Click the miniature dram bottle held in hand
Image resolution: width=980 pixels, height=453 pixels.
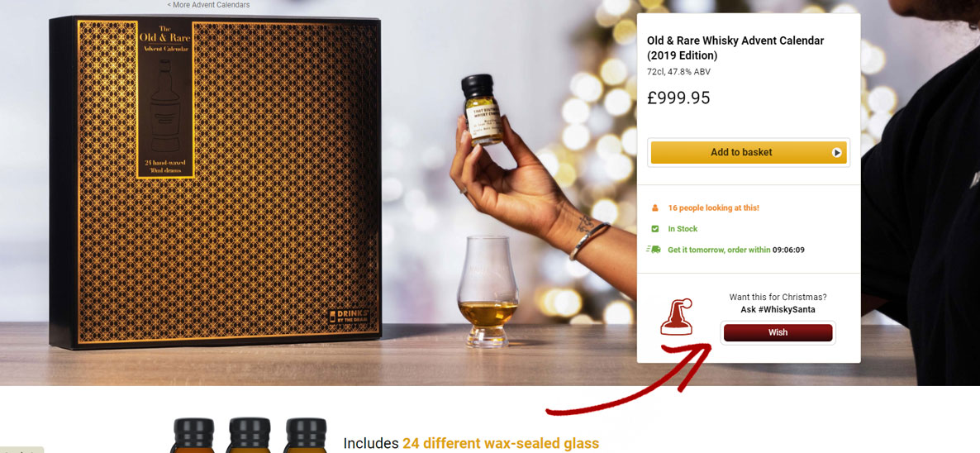click(x=483, y=110)
